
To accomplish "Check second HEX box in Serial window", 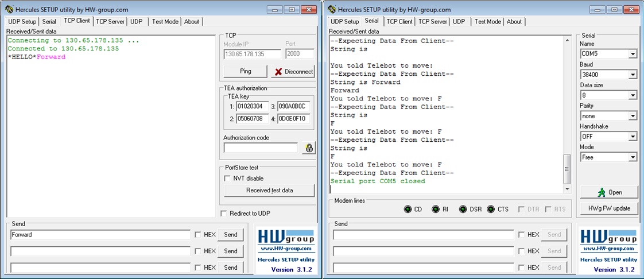I will click(x=521, y=251).
